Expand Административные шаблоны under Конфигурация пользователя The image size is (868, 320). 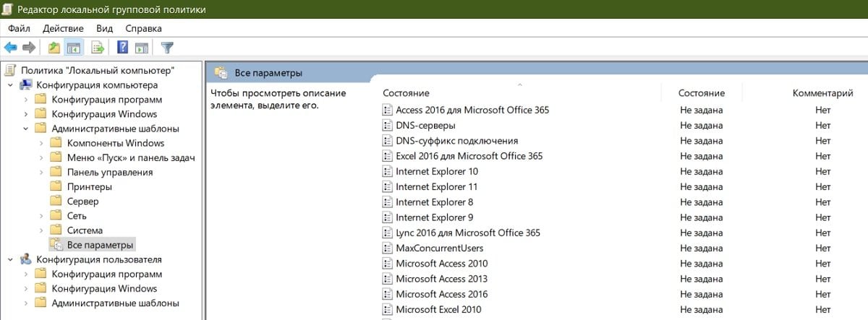25,303
